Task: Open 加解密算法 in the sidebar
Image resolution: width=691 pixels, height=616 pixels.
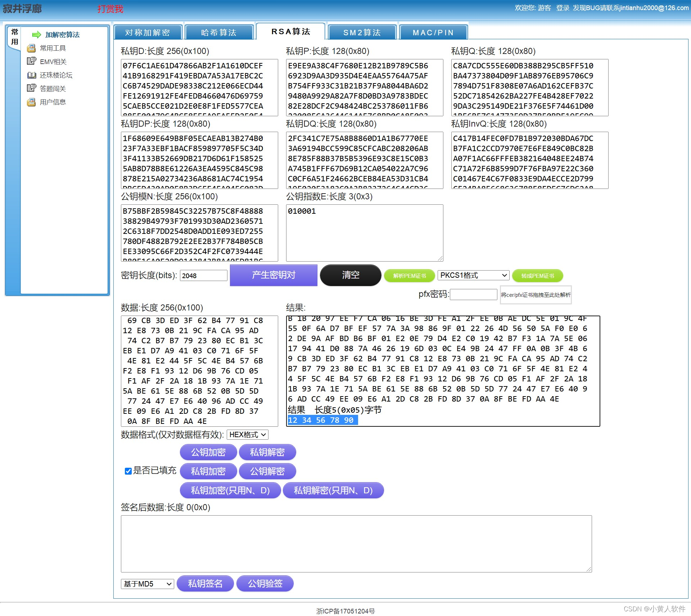Action: tap(62, 35)
